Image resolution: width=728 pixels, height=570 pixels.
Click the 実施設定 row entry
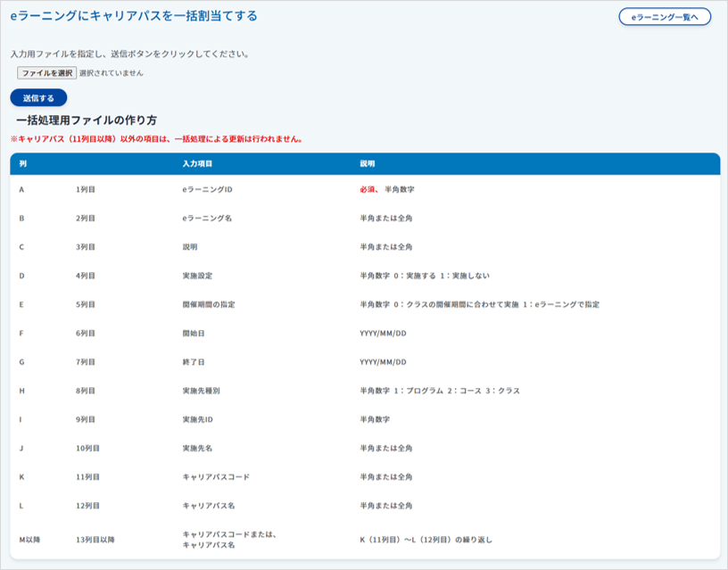pos(196,276)
